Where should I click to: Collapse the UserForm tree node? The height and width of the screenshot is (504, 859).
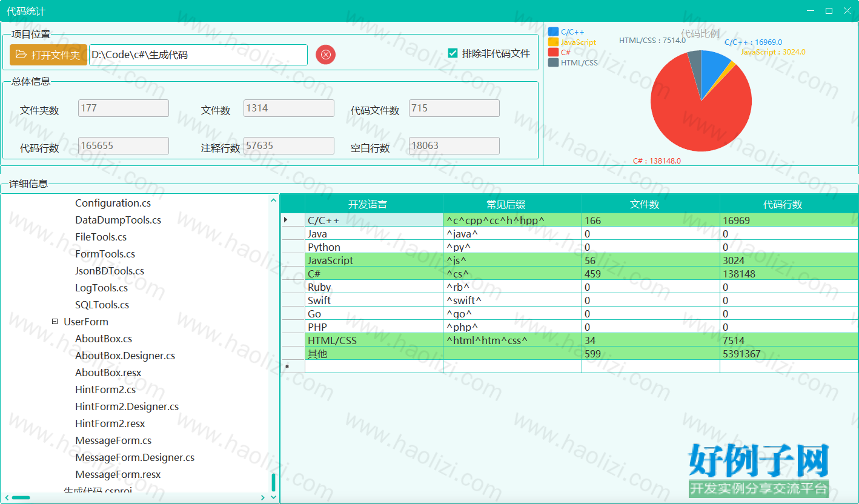55,322
